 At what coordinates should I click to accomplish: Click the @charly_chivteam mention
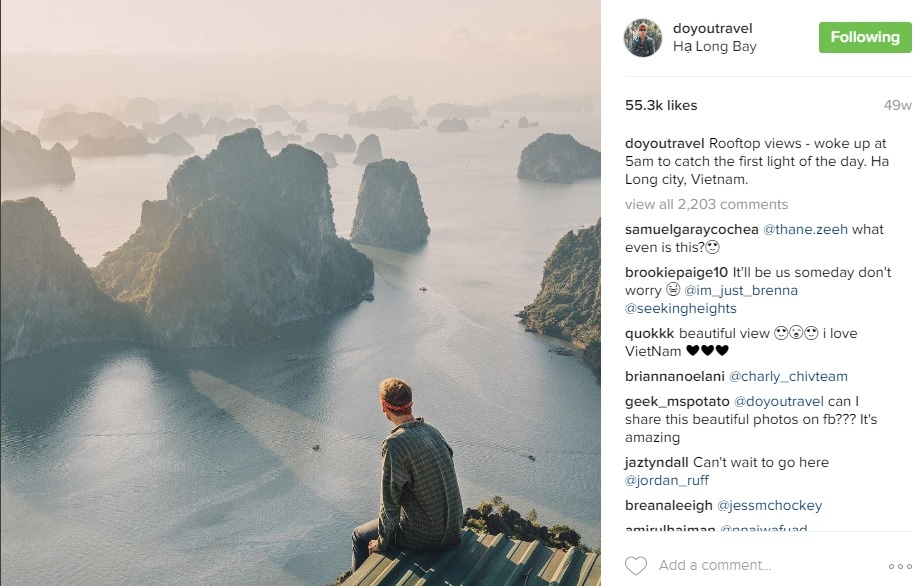click(788, 376)
